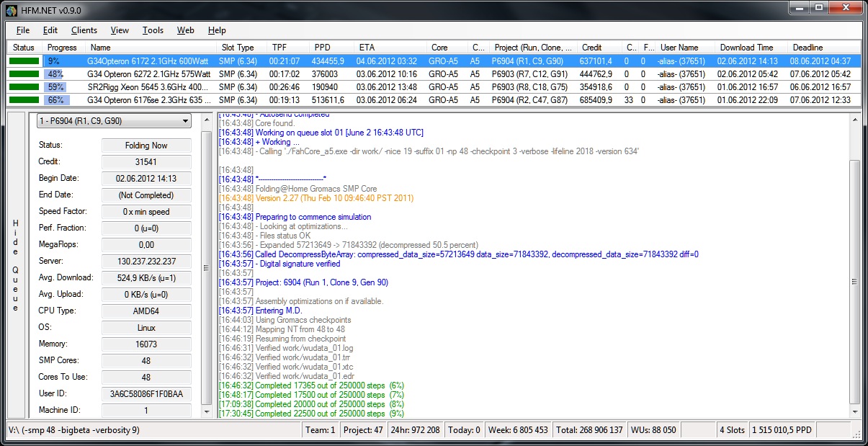The height and width of the screenshot is (446, 868).
Task: Click the 66% progress bar
Action: (x=63, y=100)
